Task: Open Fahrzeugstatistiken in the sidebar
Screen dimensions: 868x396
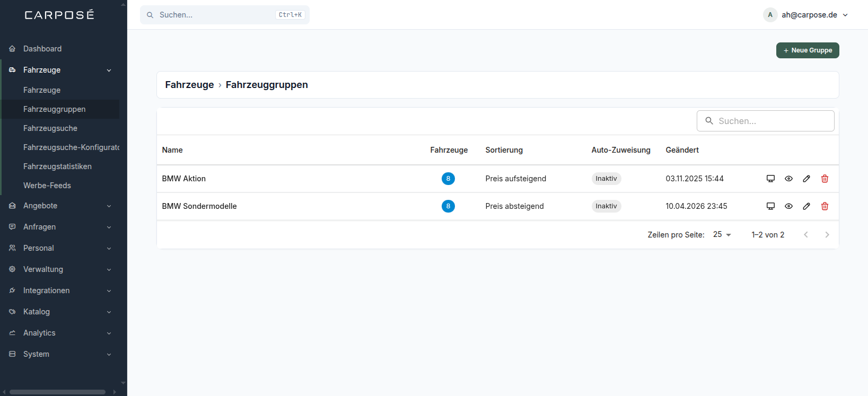Action: coord(60,166)
